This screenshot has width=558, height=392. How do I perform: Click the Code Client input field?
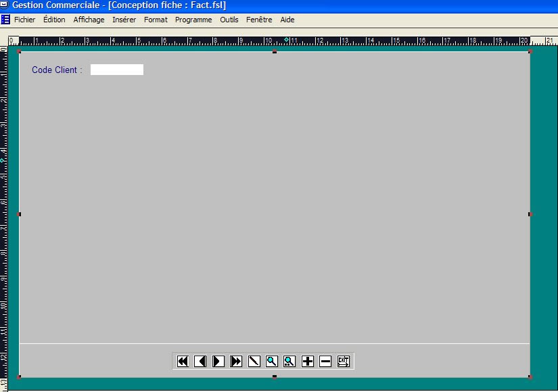coord(117,70)
